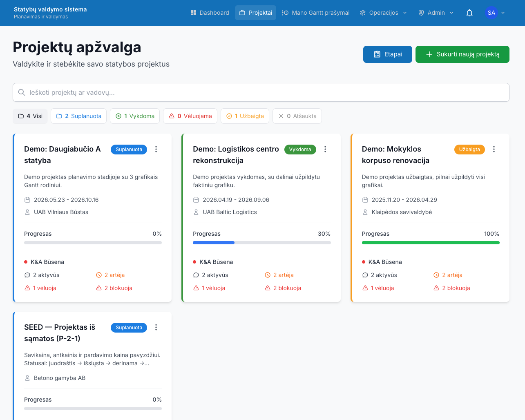Open project Demo: Daugiabučio A statyba
The image size is (525, 420).
click(x=62, y=155)
